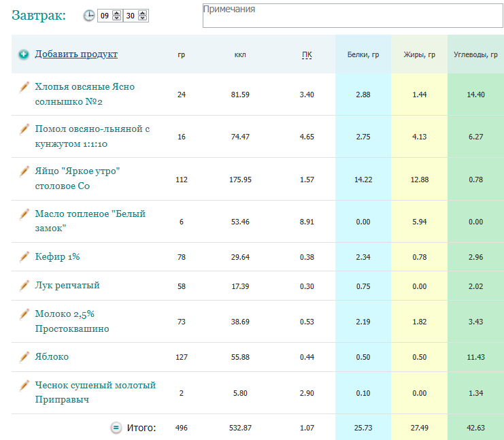Increase the hour value with up arrow
This screenshot has width=504, height=440.
tap(117, 13)
